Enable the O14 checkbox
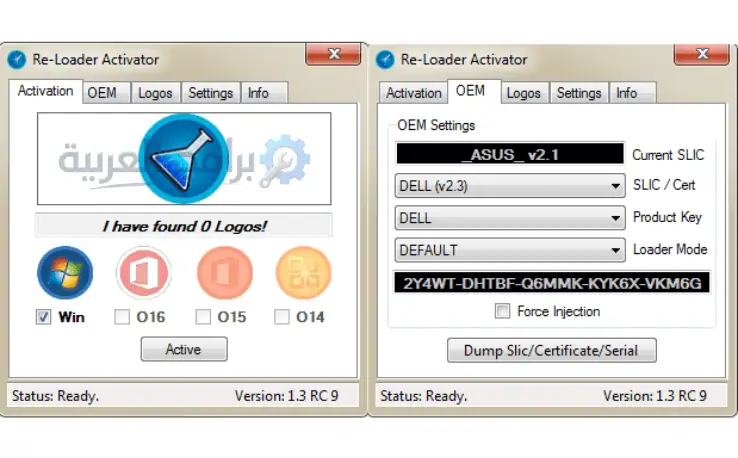This screenshot has width=738, height=458. coord(281,317)
